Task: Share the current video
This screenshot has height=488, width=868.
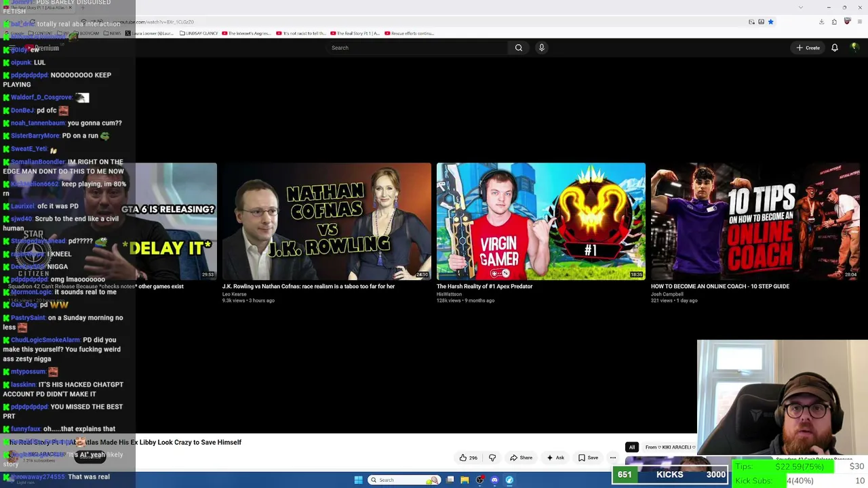Action: click(x=521, y=457)
